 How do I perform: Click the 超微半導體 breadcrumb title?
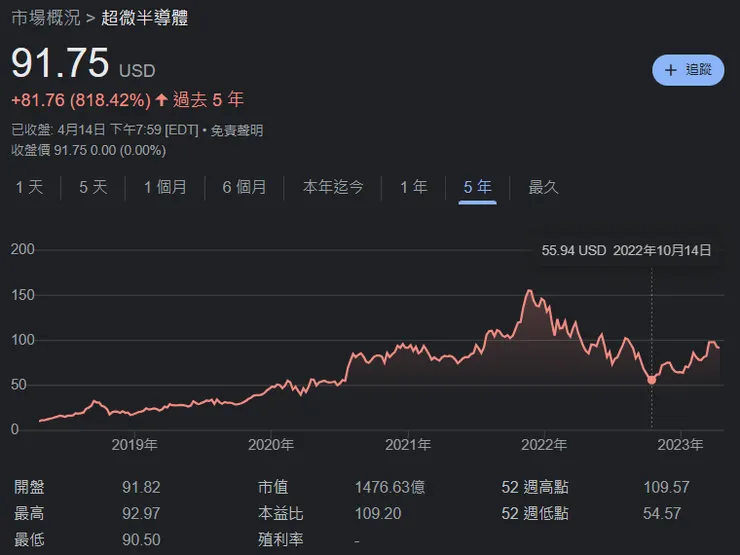tap(144, 18)
